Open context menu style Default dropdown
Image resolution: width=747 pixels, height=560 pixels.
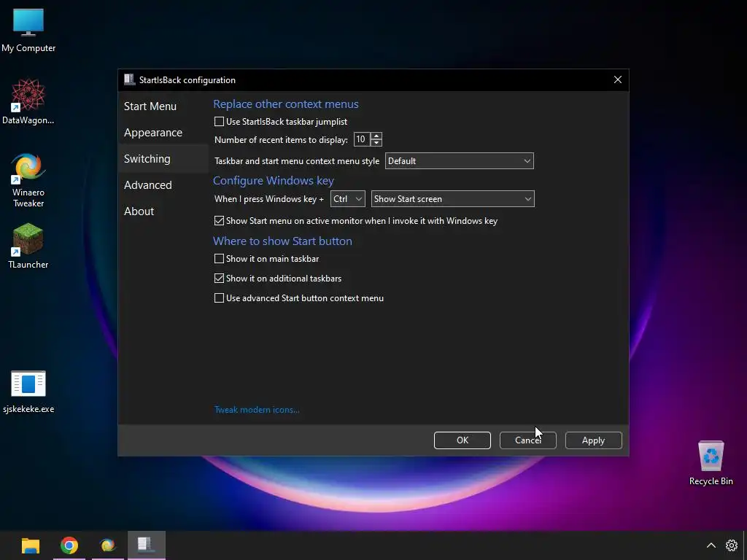(x=460, y=161)
